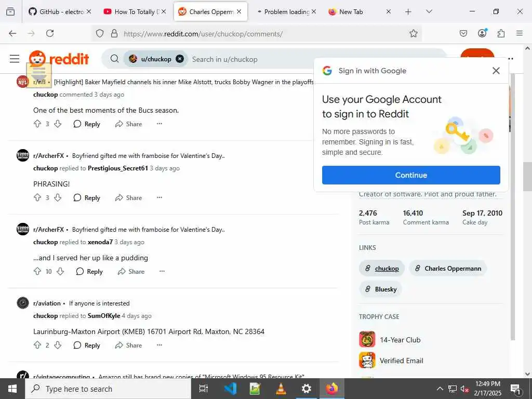This screenshot has width=532, height=399.
Task: Downvote the pudding comment
Action: (x=60, y=271)
